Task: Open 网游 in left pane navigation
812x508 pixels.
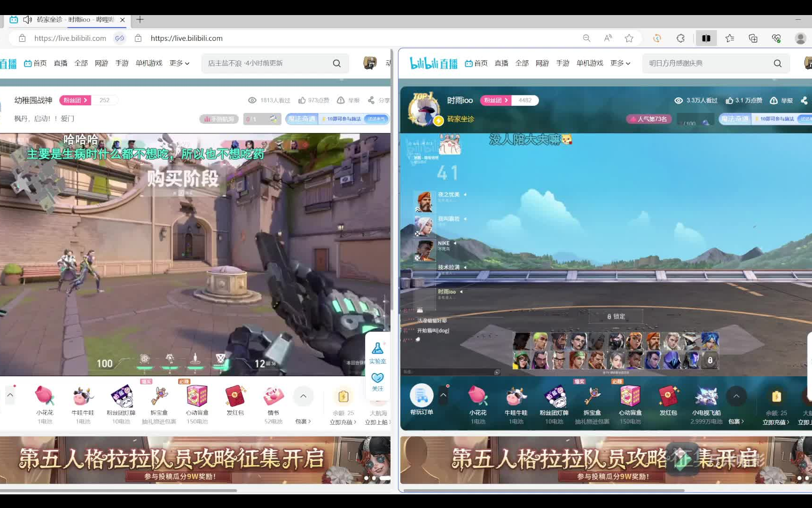Action: point(101,63)
